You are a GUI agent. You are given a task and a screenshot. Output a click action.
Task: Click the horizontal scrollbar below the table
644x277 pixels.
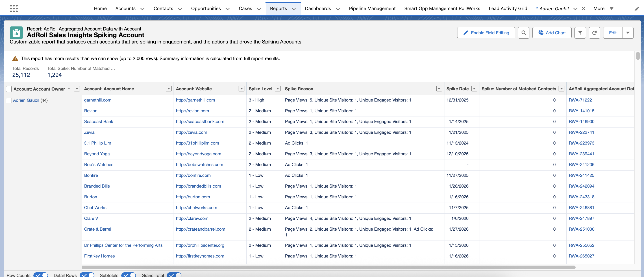pyautogui.click(x=329, y=267)
